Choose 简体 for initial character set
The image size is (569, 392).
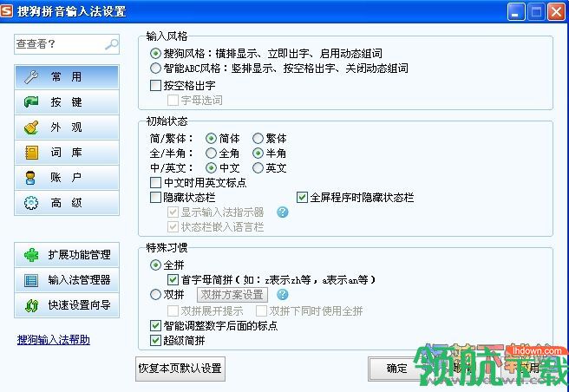[x=211, y=139]
